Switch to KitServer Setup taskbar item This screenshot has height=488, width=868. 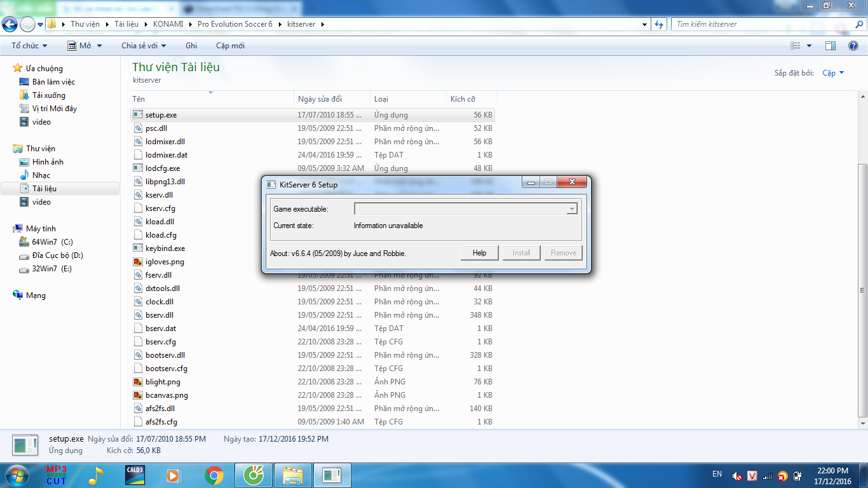point(332,475)
